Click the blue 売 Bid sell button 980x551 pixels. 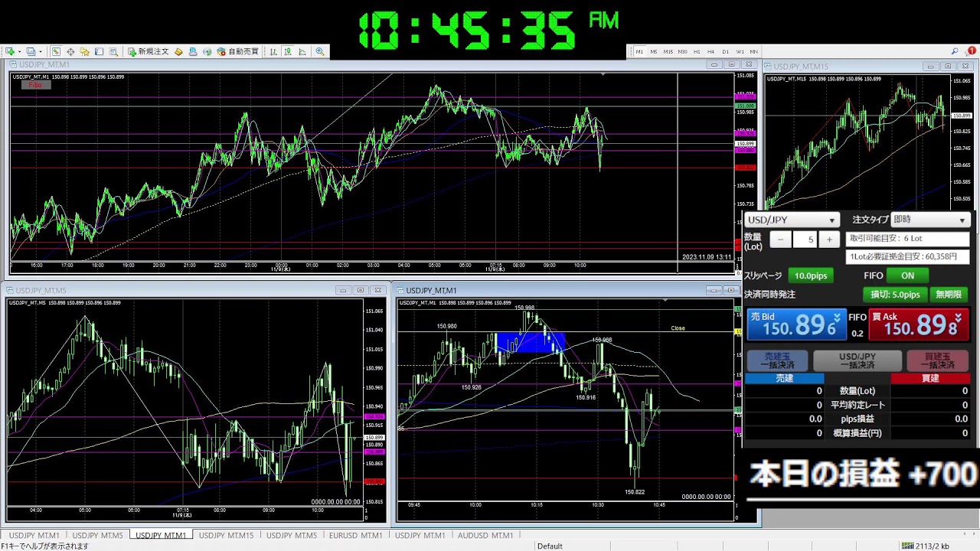pos(795,325)
